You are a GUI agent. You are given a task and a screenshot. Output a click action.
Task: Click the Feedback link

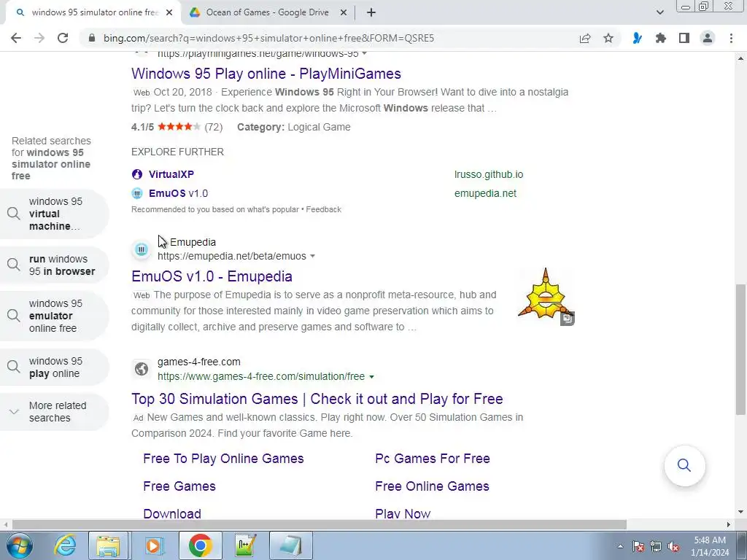(x=323, y=209)
